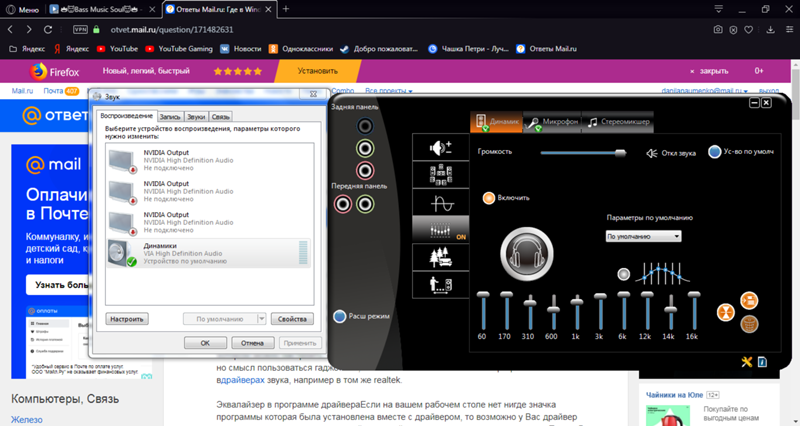Click the black rear panel jack
Screen dimensions: 800x426
(x=364, y=126)
